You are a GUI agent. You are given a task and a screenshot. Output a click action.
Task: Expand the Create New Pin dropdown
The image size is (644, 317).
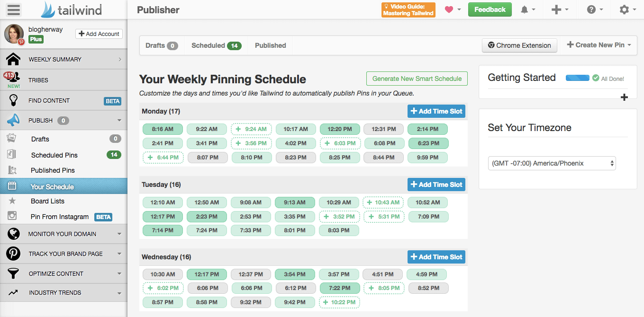coord(599,45)
